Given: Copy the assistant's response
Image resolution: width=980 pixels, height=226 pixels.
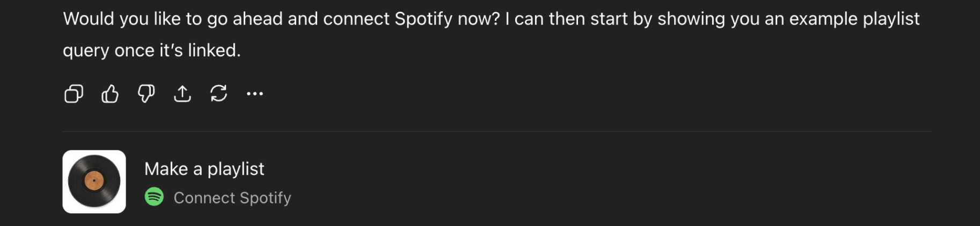Looking at the screenshot, I should click(x=74, y=94).
